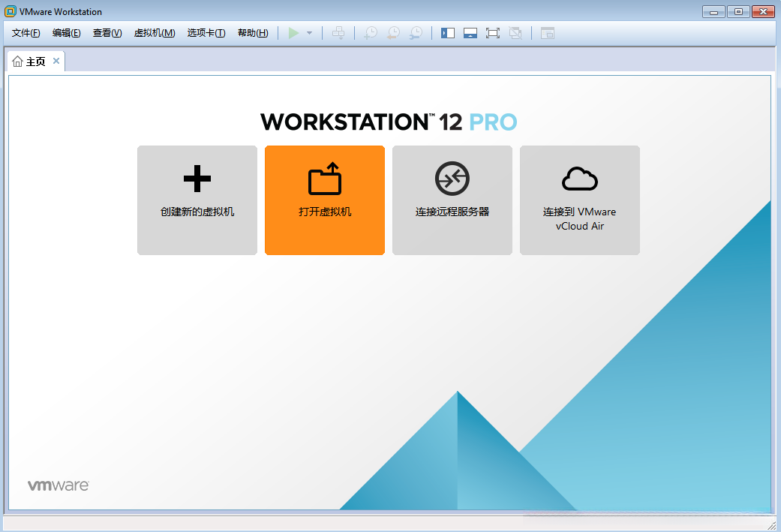Click the 连接远程服务器 tile
Viewport: 781px width, 532px height.
click(452, 200)
